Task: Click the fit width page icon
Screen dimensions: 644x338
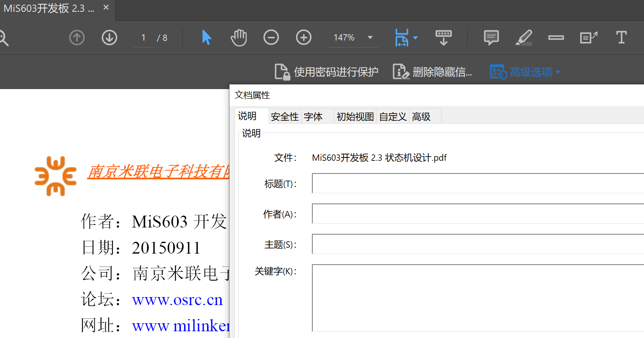Action: 401,38
